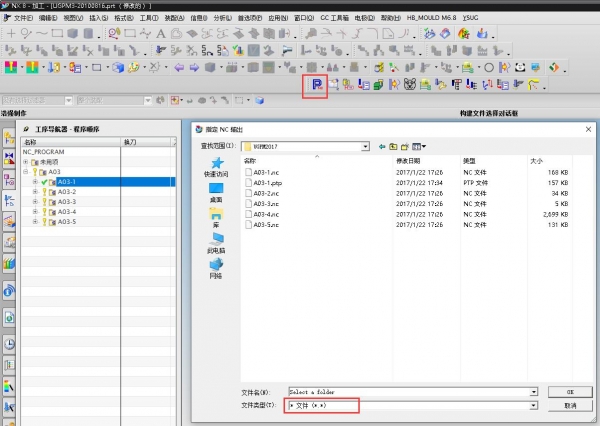The width and height of the screenshot is (600, 426).
Task: Click the rainbow analysis icon in top toolbar
Action: [463, 34]
